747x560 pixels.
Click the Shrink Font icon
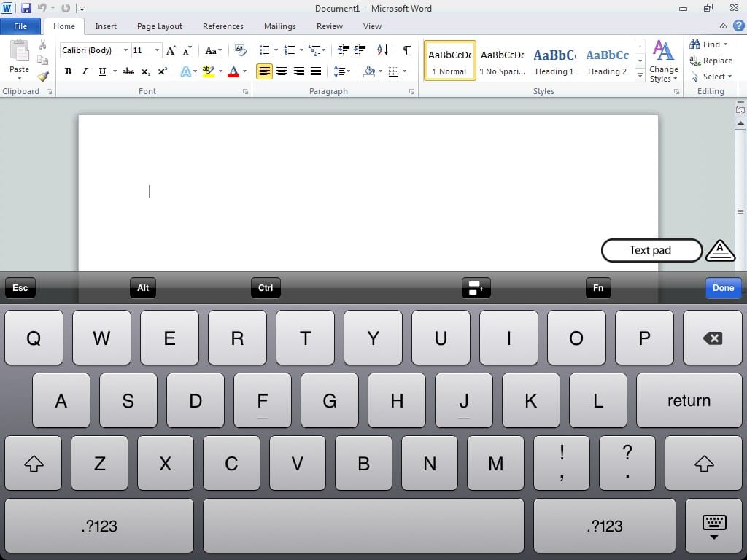coord(187,50)
